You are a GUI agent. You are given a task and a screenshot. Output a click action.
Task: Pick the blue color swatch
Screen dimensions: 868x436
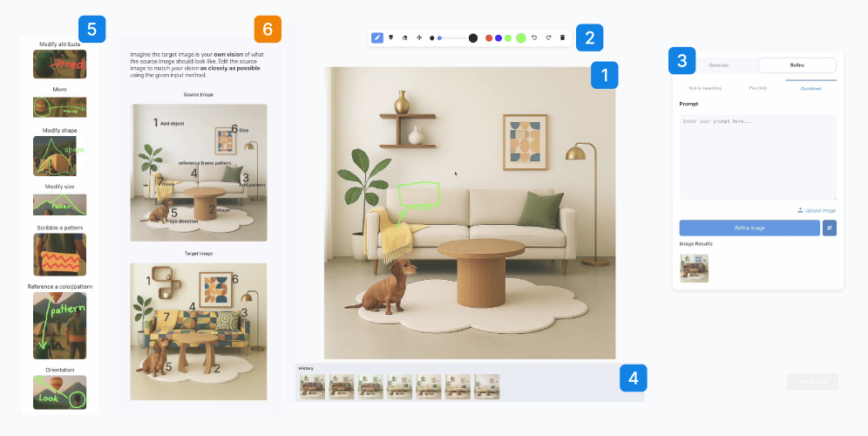pos(498,38)
